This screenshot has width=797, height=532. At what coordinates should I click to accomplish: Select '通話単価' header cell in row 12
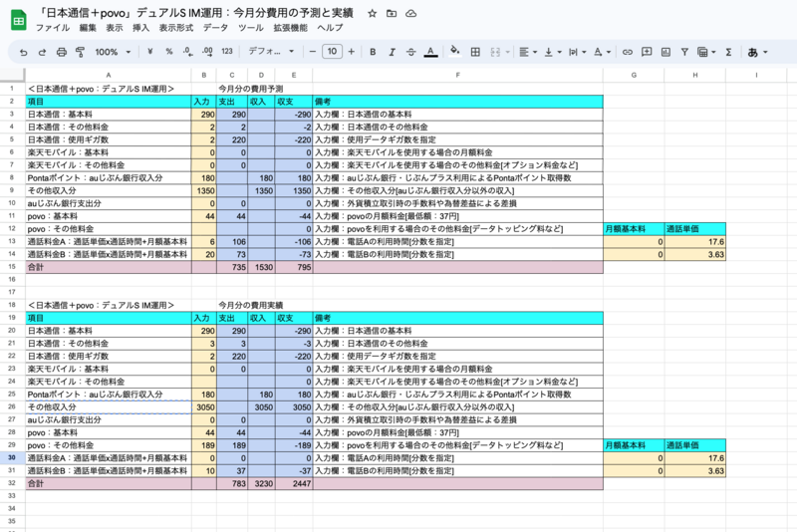(694, 229)
